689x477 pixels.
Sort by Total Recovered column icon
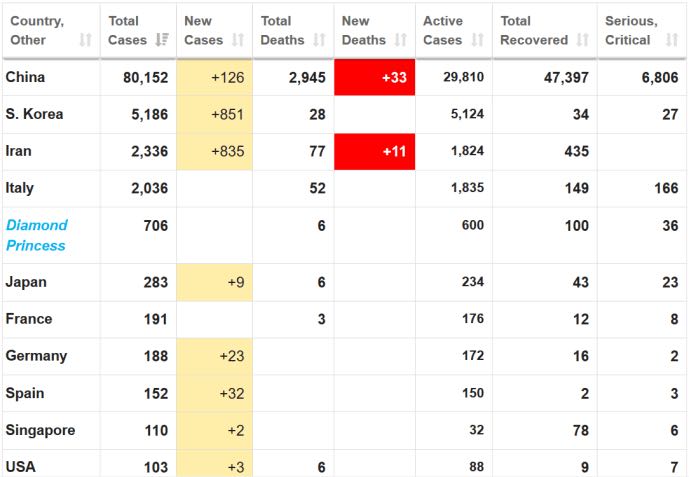tap(583, 40)
